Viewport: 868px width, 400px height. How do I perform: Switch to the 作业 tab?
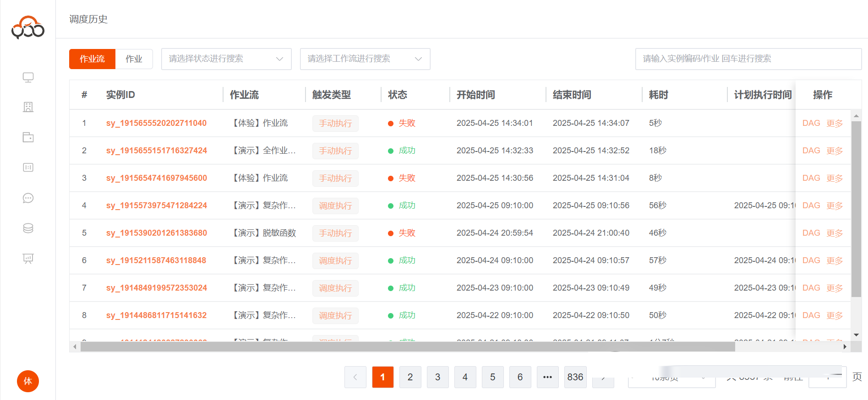134,59
